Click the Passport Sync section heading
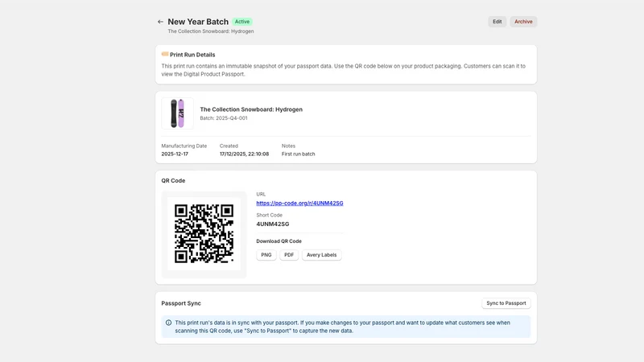Screen dimensions: 644x362 pos(181,303)
